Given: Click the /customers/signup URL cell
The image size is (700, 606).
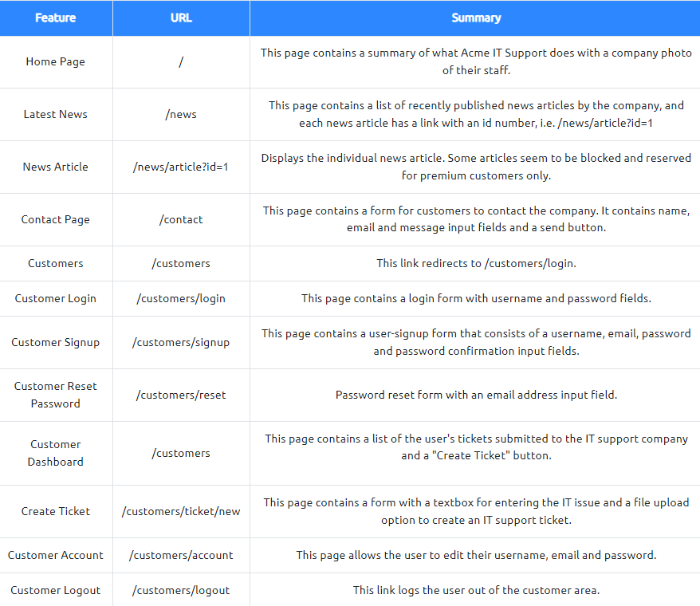Looking at the screenshot, I should (181, 342).
